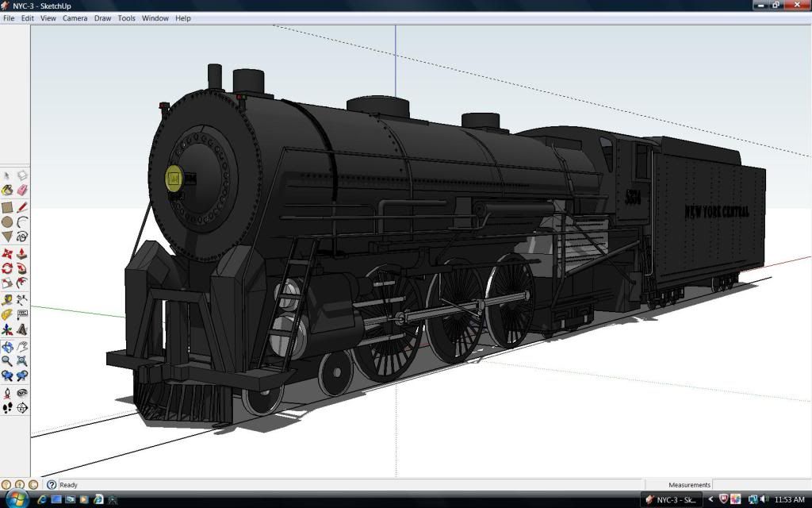
Task: Click the Switch Between Windows icon
Action: pos(70,500)
